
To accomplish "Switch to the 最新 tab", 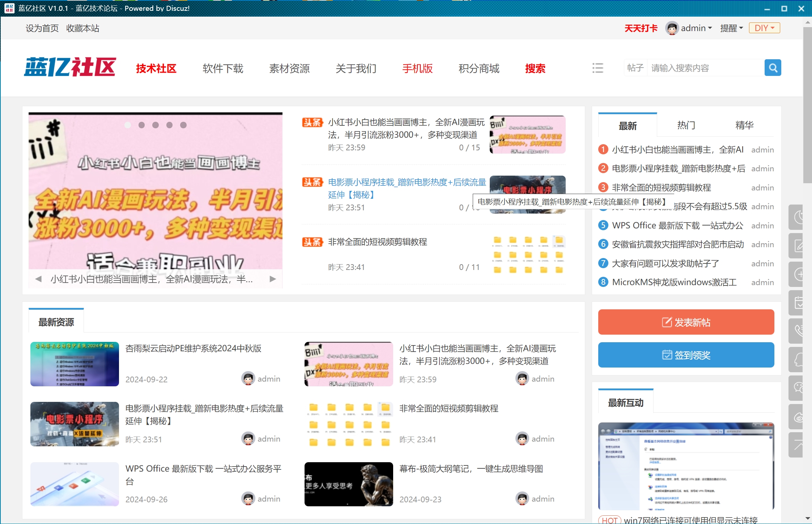I will [x=628, y=126].
